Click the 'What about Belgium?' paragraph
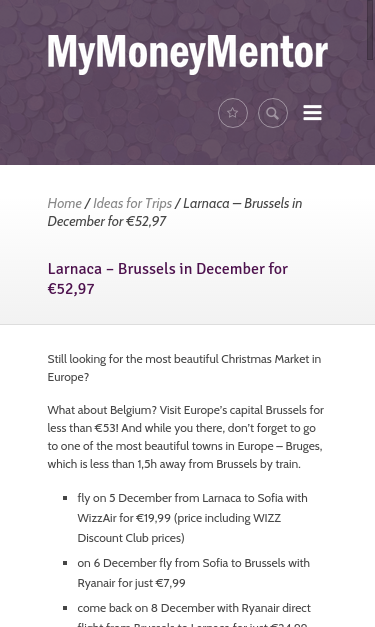The height and width of the screenshot is (627, 375). click(x=186, y=437)
